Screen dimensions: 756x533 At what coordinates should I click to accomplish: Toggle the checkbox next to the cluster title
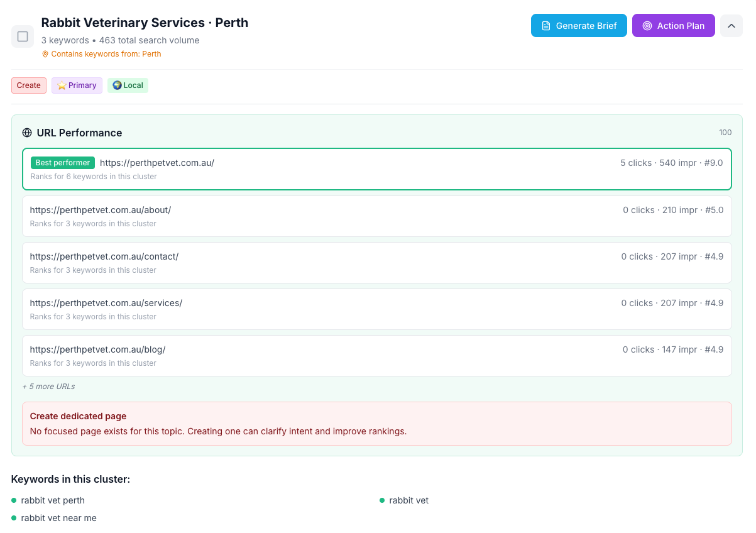pyautogui.click(x=23, y=36)
